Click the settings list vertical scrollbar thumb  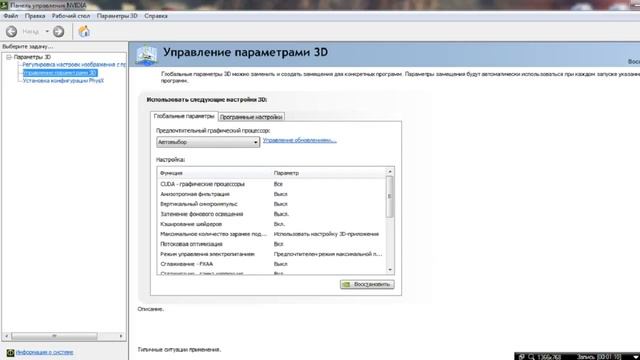pyautogui.click(x=390, y=197)
